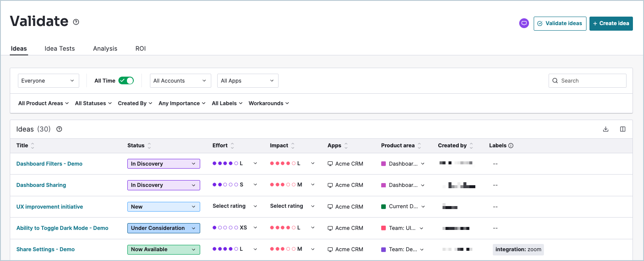Sort ideas by Status
The width and height of the screenshot is (644, 261).
(x=149, y=146)
